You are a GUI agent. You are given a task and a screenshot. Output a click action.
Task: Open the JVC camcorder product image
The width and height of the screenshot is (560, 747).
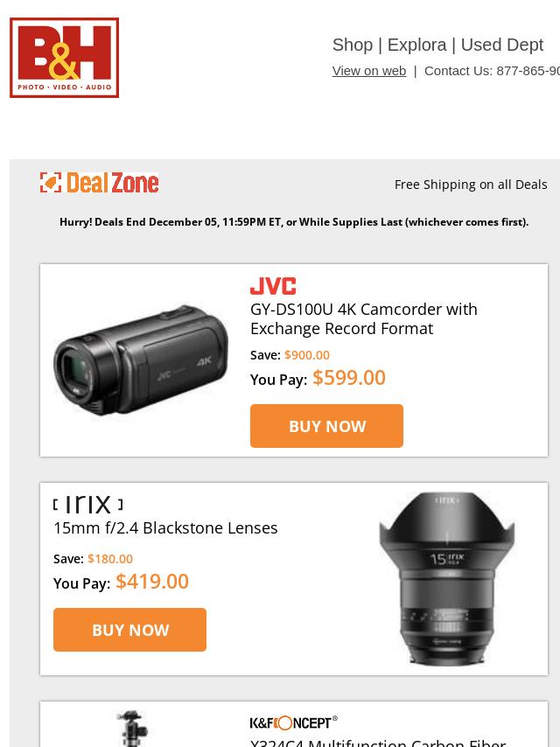tap(141, 360)
